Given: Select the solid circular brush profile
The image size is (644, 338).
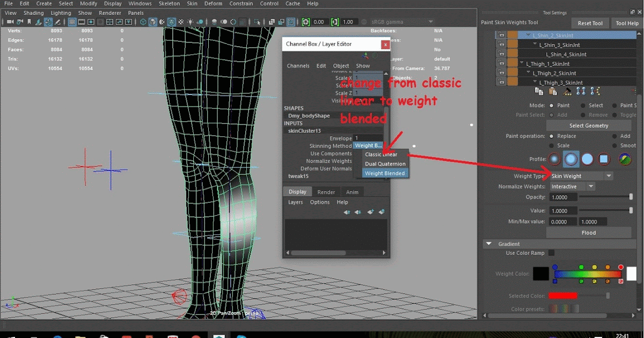Looking at the screenshot, I should click(x=588, y=158).
